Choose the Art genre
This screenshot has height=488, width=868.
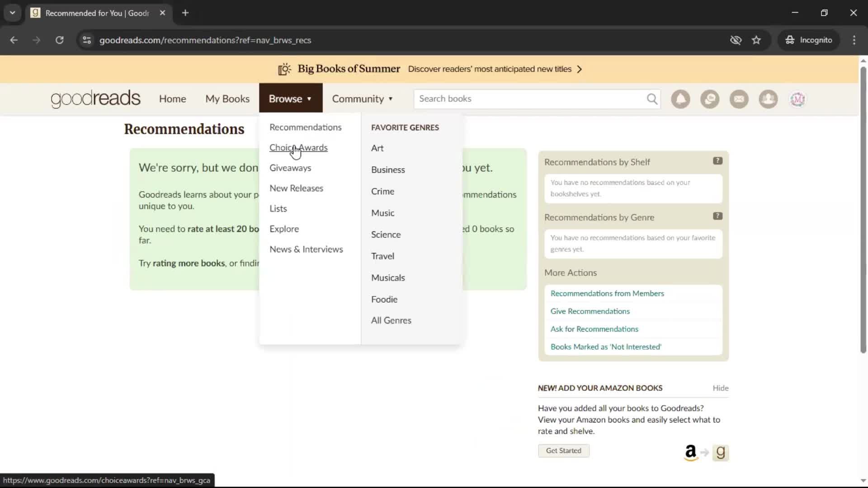(x=377, y=148)
